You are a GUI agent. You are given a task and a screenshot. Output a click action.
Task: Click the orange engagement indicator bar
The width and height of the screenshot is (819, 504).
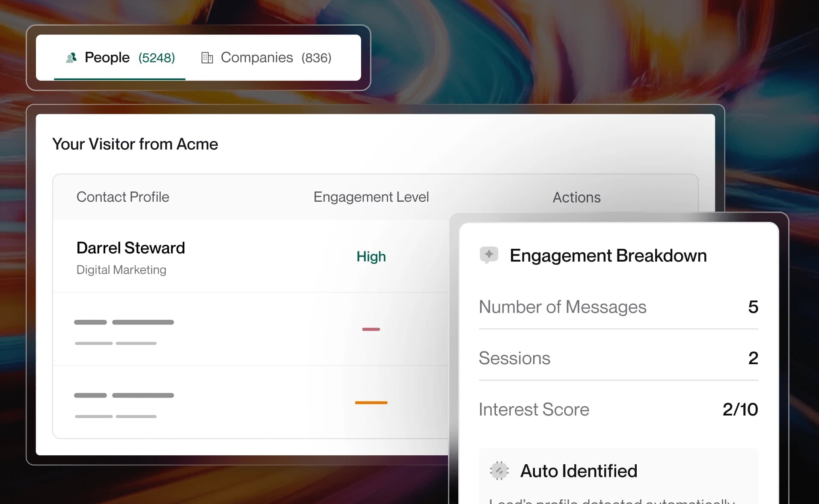pyautogui.click(x=371, y=403)
